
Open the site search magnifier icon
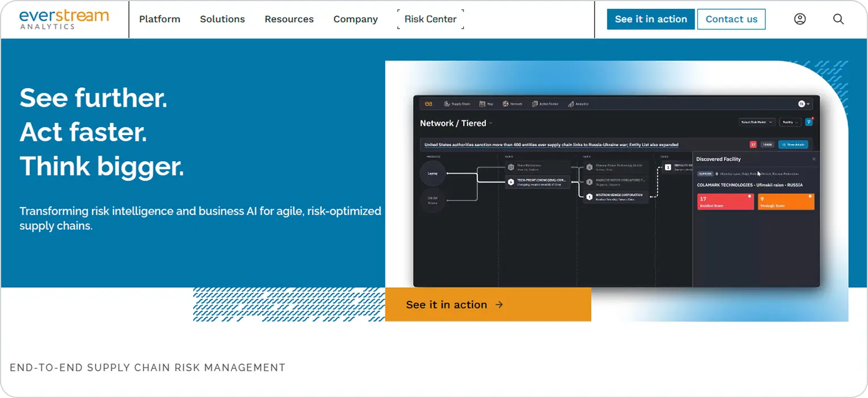point(838,19)
